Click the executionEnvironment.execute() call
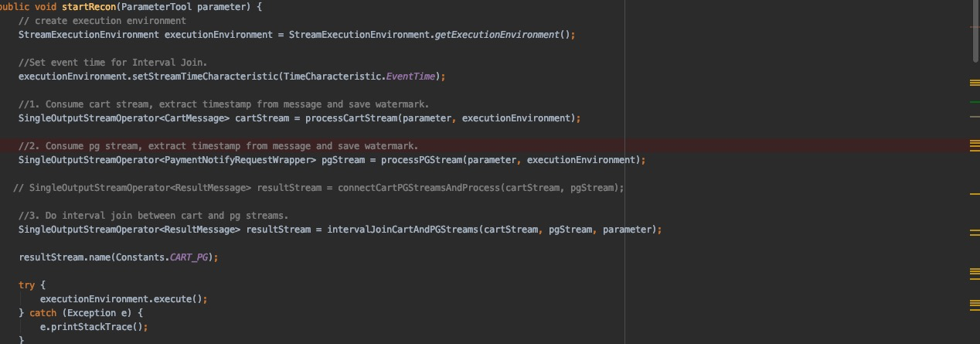 pos(124,299)
